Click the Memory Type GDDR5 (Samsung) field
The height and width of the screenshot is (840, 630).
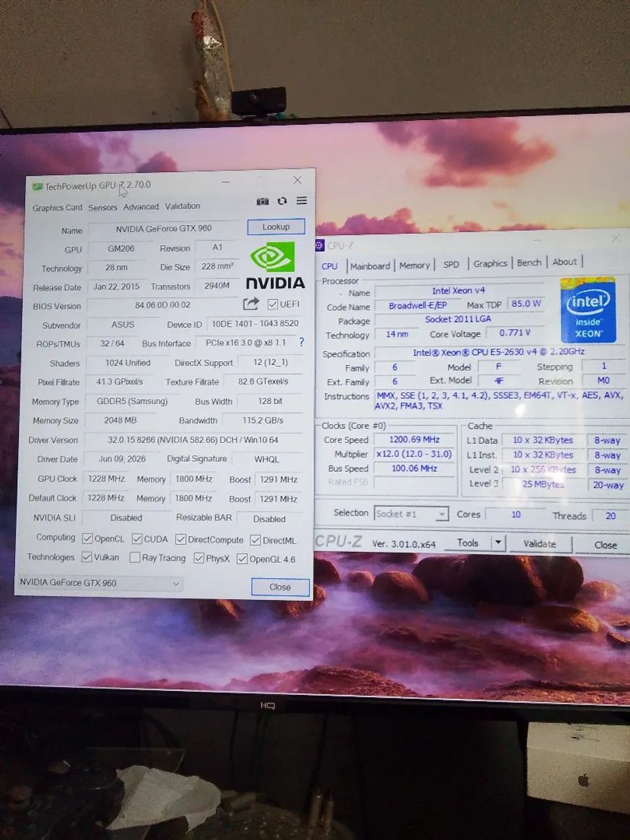132,401
